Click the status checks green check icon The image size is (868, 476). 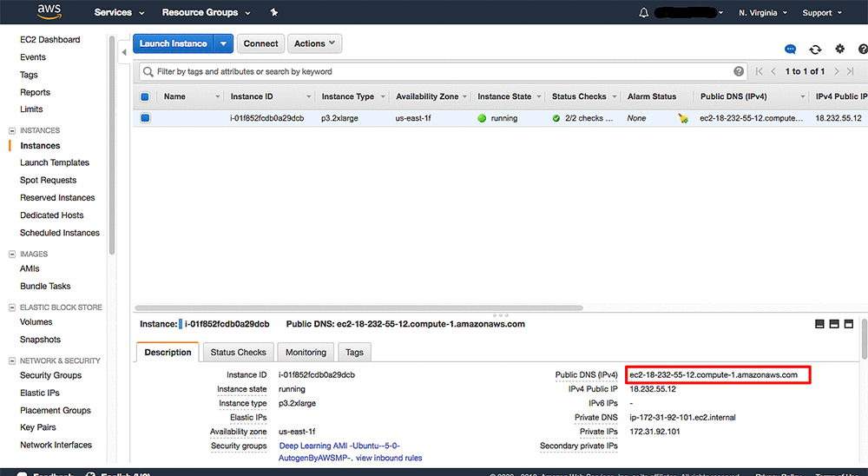click(556, 118)
